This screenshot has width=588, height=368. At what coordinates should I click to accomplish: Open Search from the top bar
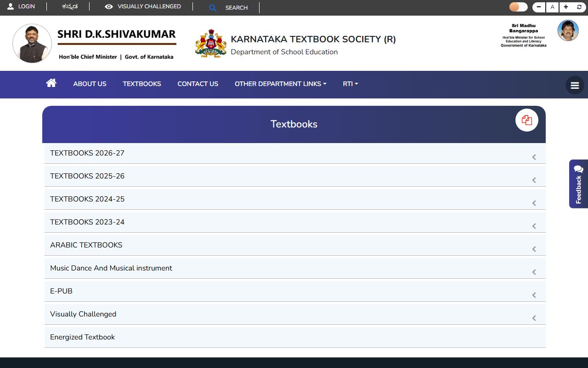click(228, 8)
